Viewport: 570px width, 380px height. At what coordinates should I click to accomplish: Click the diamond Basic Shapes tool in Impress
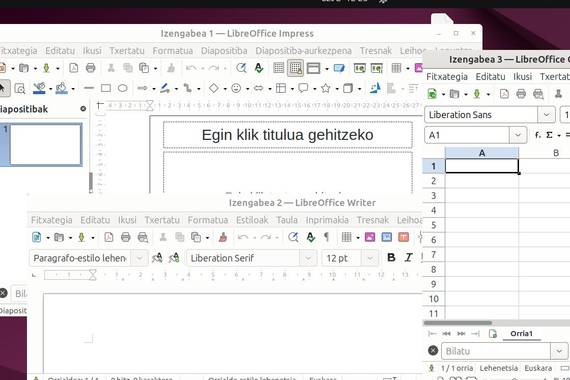[214, 88]
